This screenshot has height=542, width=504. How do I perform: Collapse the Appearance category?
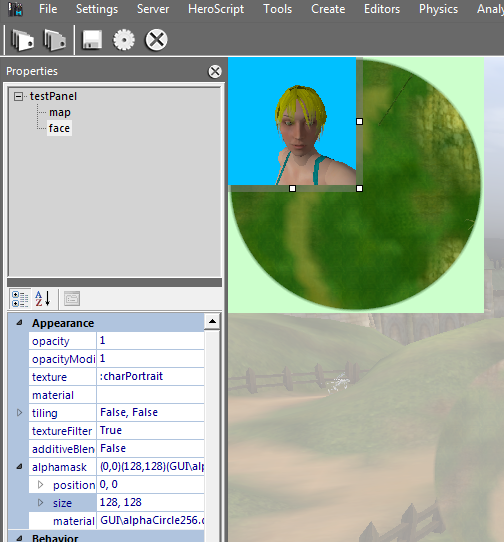point(19,323)
